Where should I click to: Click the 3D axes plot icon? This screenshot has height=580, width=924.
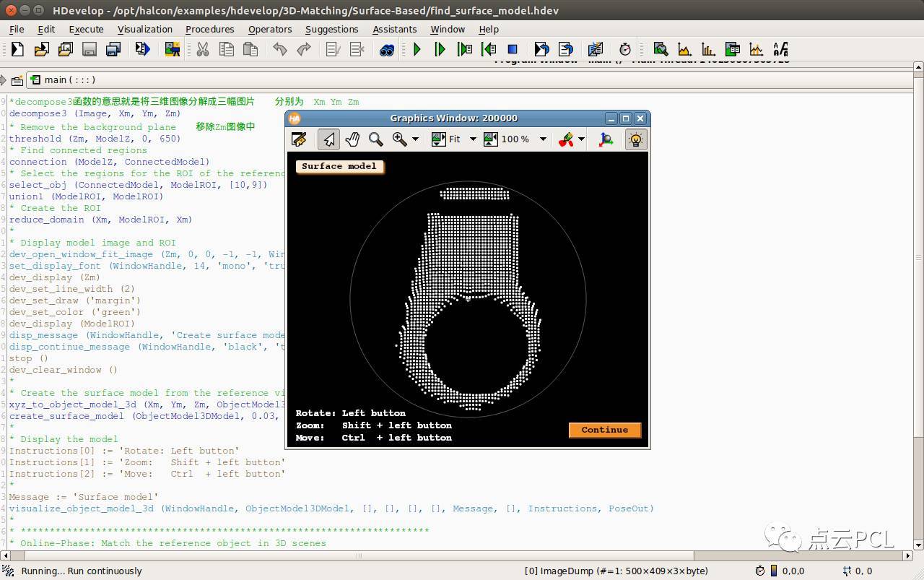606,139
